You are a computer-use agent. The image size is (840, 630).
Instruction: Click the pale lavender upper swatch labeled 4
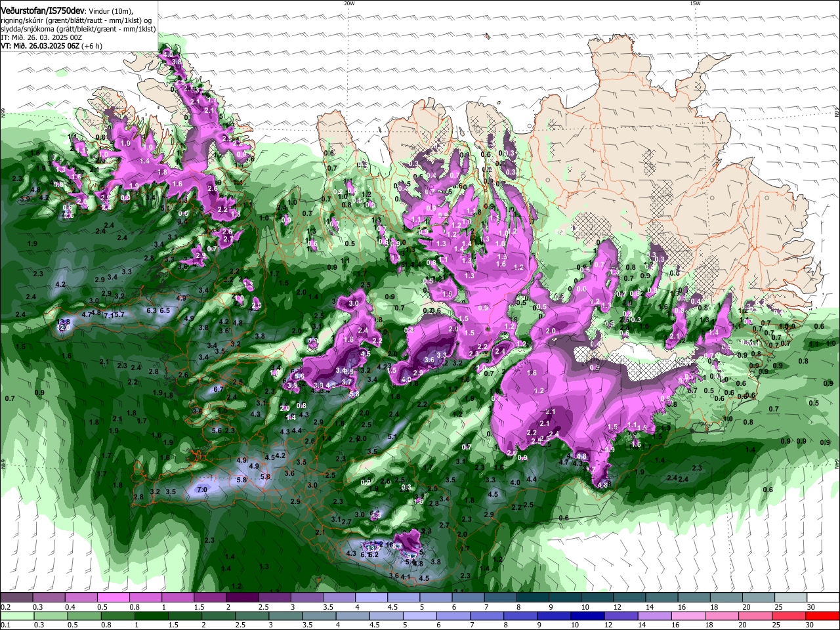click(371, 598)
